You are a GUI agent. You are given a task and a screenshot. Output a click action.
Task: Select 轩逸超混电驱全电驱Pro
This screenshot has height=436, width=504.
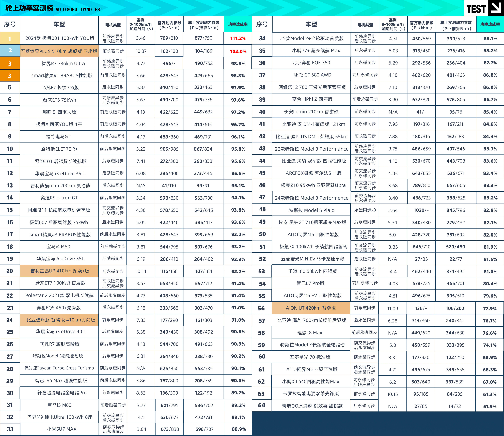click(x=62, y=392)
